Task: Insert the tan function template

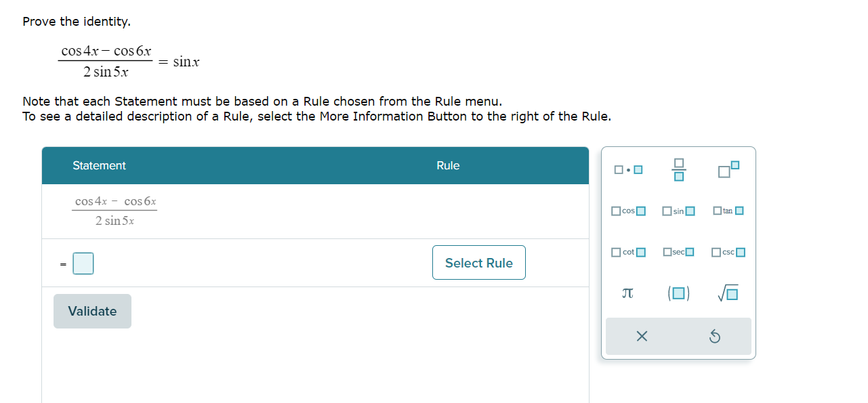Action: tap(728, 211)
